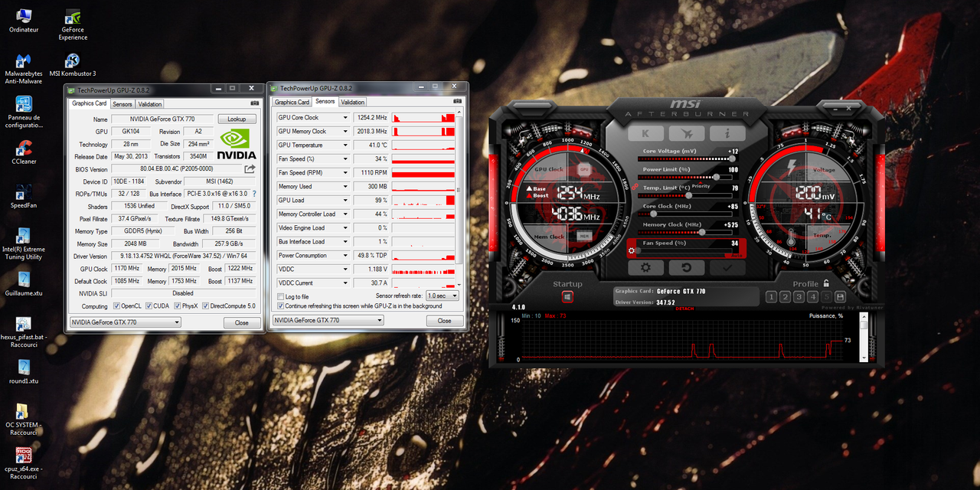The height and width of the screenshot is (490, 980).
Task: Click the Core Clock (MHz) slider handle
Action: click(x=653, y=214)
